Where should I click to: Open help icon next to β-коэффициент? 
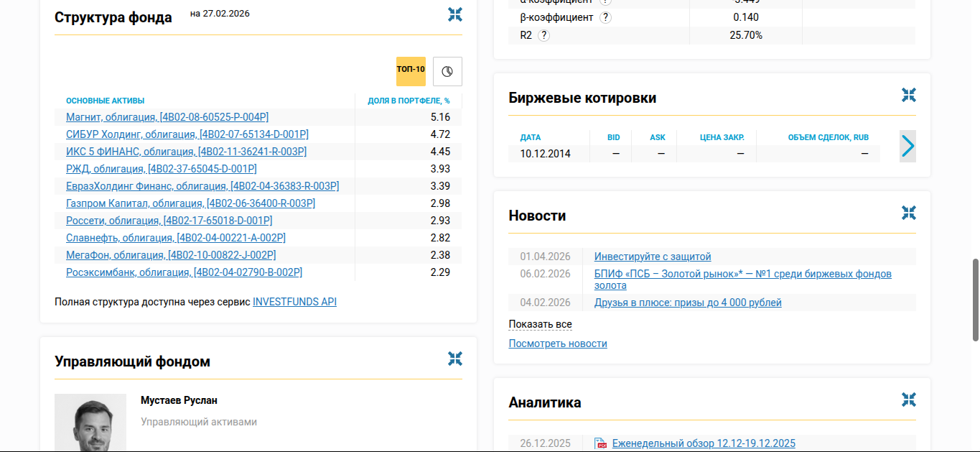click(x=605, y=17)
